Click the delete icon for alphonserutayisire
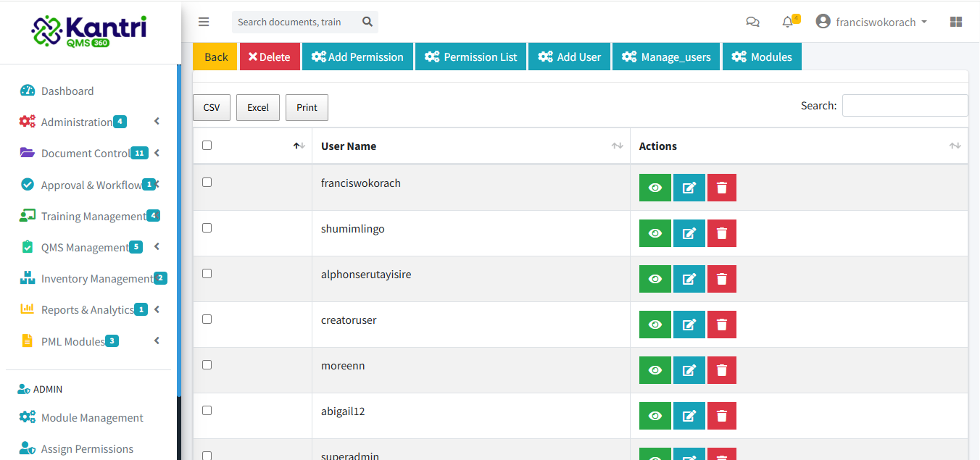The width and height of the screenshot is (980, 460). 721,278
